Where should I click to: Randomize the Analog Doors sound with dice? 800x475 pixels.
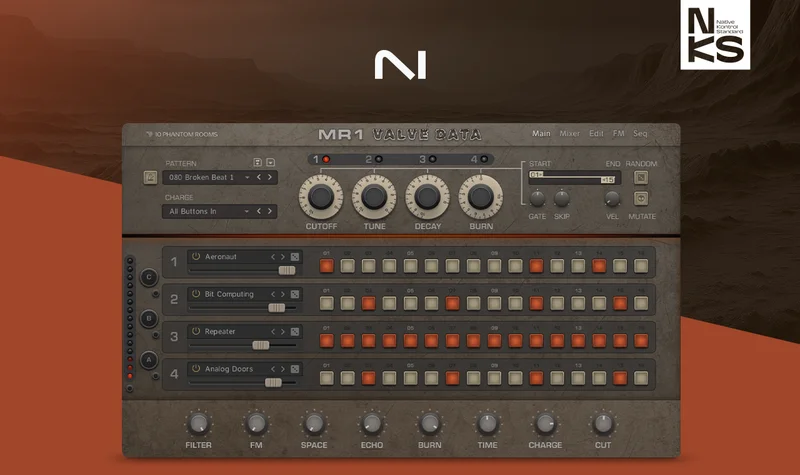point(295,369)
